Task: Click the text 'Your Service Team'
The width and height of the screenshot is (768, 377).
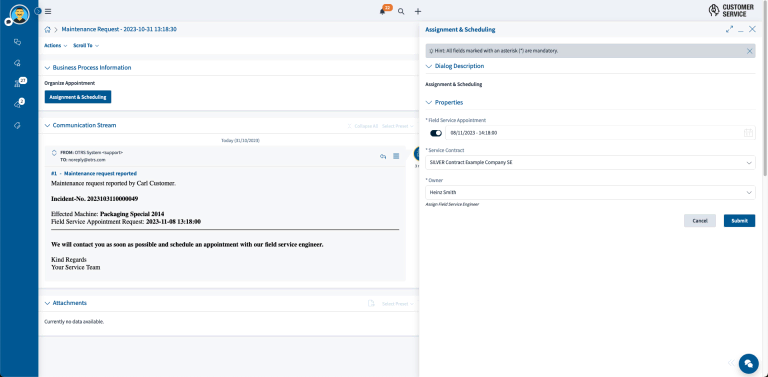Action: pos(75,267)
